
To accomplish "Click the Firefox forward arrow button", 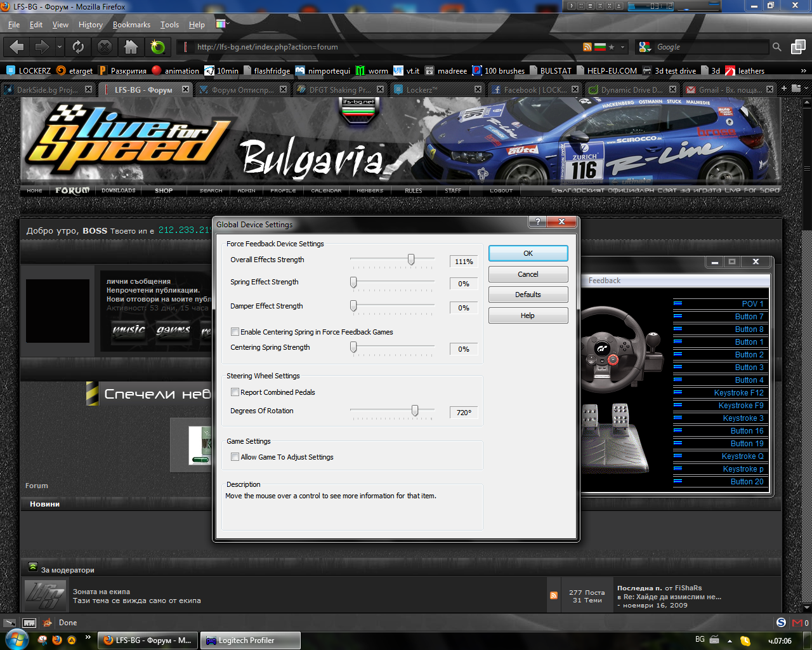I will click(42, 46).
